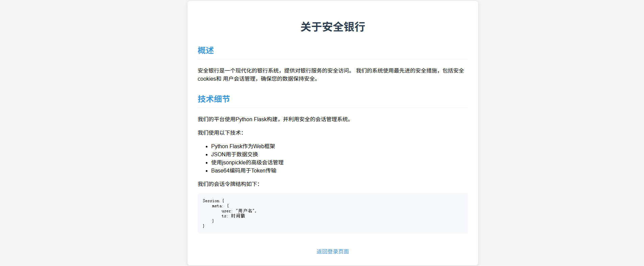Viewport: 644px width, 266px height.
Task: Select the Base64编码用于Token传输 list item
Action: click(x=244, y=170)
